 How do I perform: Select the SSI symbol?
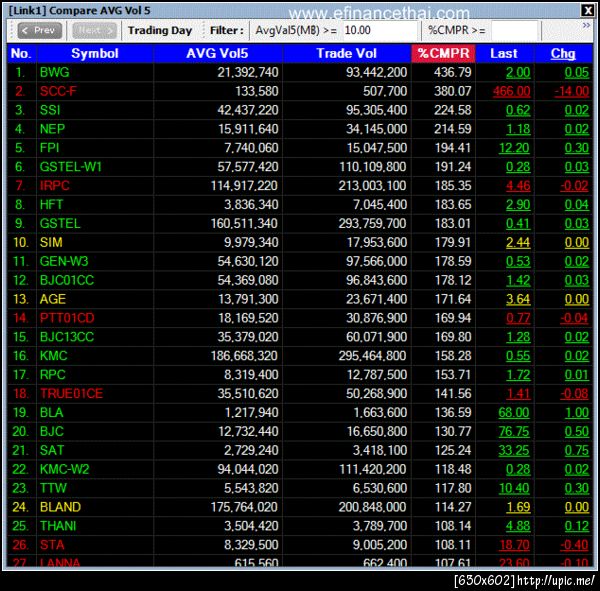click(x=50, y=110)
